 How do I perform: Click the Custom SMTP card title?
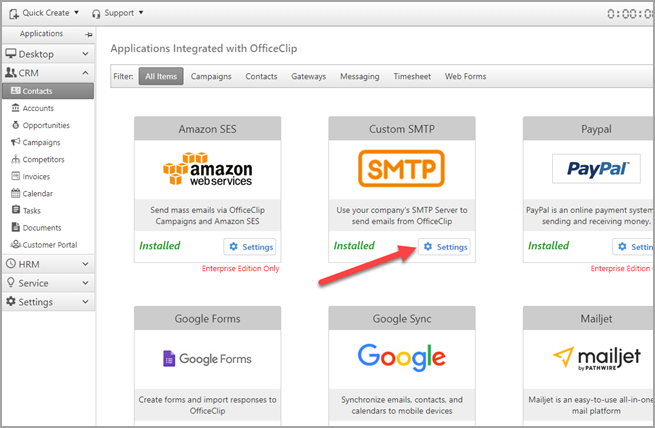pos(402,129)
